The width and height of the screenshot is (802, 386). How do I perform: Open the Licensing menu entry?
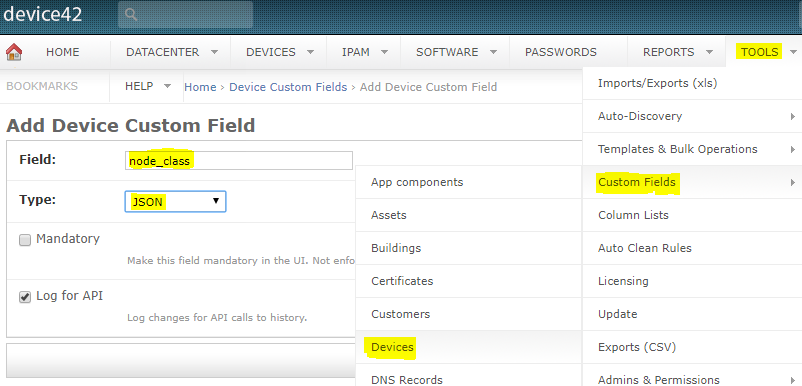click(x=692, y=281)
